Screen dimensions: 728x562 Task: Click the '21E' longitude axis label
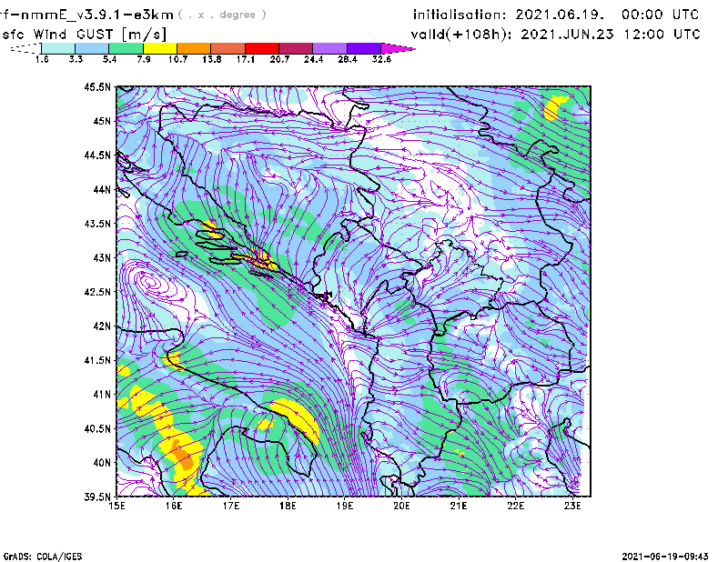(x=459, y=506)
